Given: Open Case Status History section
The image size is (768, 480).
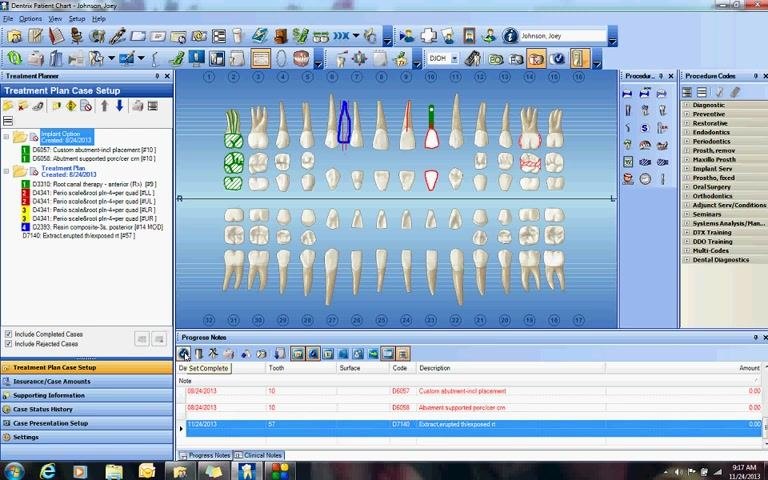Looking at the screenshot, I should pyautogui.click(x=87, y=409).
